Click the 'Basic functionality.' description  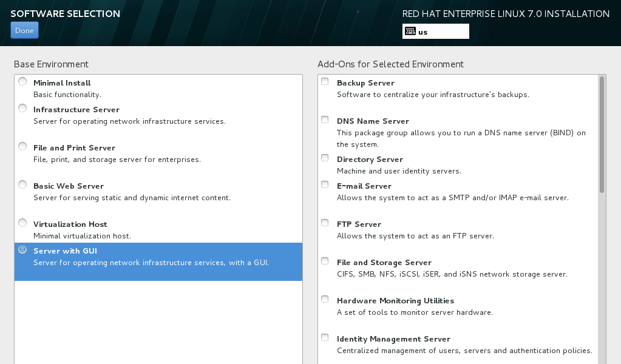click(x=67, y=95)
